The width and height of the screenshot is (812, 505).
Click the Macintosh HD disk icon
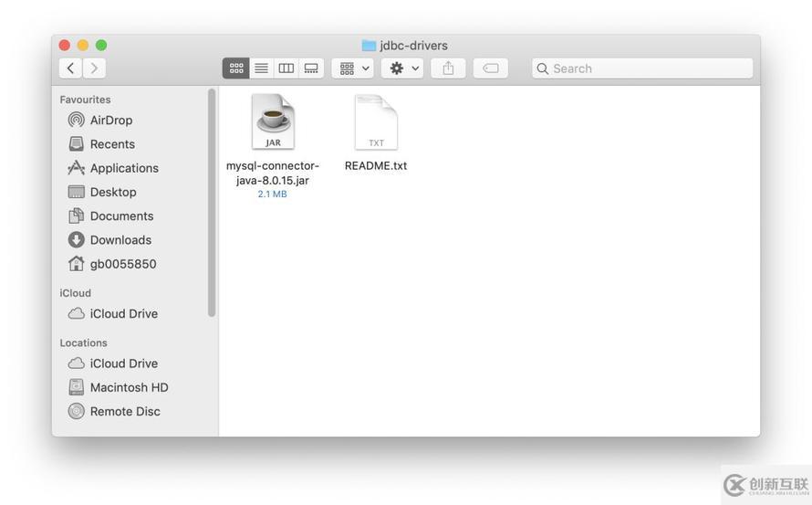tap(76, 387)
